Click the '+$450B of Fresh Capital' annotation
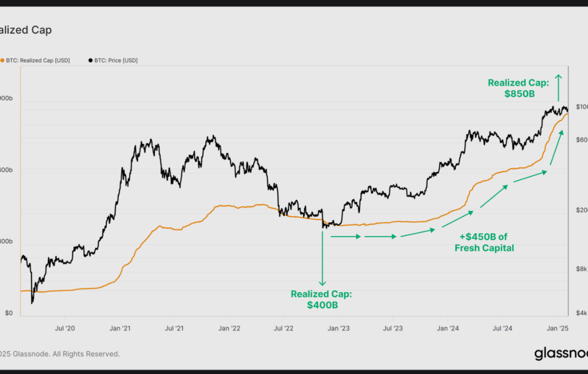The width and height of the screenshot is (588, 374). click(484, 243)
